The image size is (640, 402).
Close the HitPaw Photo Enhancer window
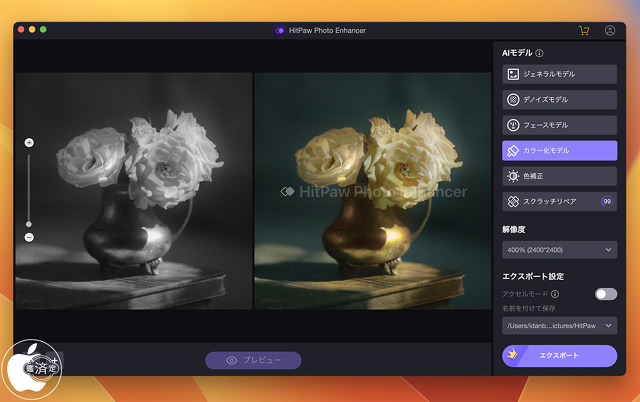tap(21, 29)
